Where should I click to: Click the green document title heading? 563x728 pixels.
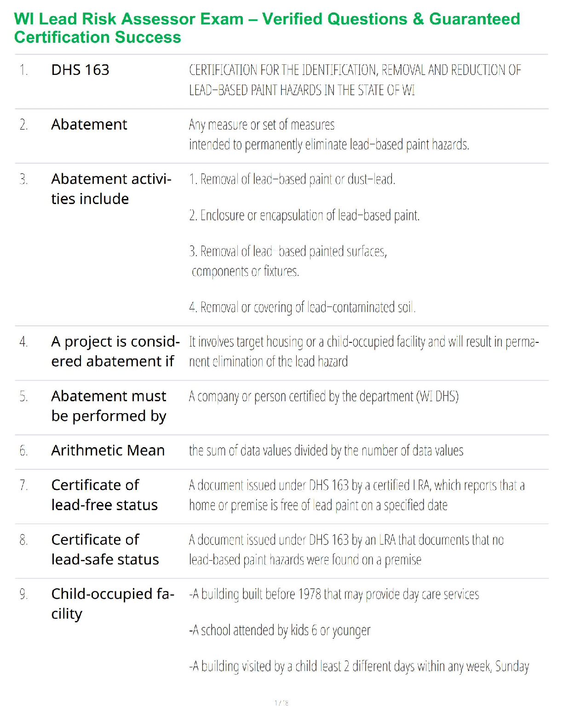[x=267, y=28]
